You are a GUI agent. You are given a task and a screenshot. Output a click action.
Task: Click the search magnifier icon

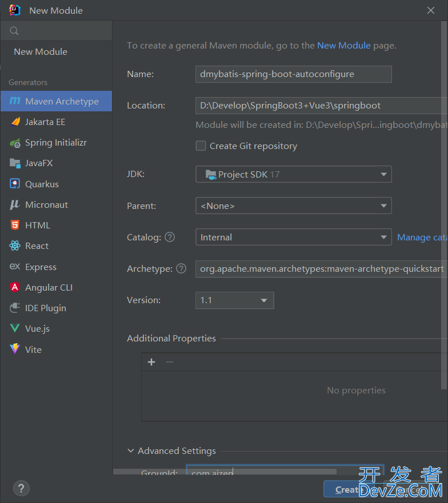(x=14, y=31)
